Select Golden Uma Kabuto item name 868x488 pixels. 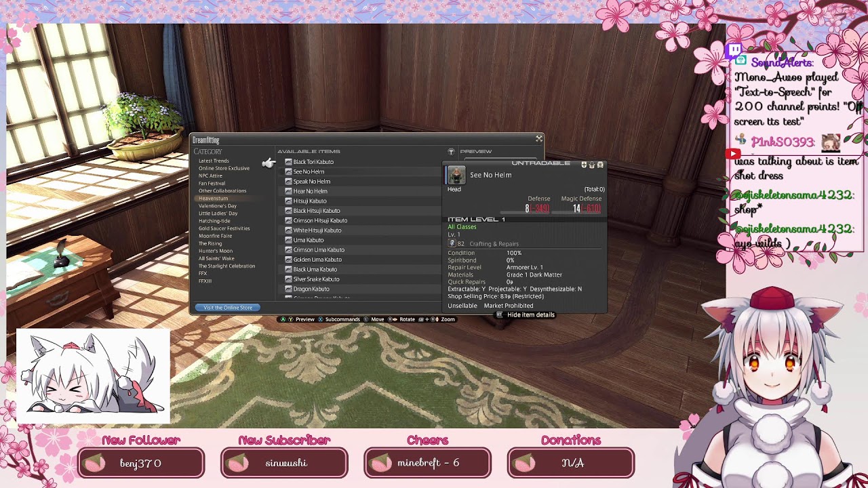[317, 260]
